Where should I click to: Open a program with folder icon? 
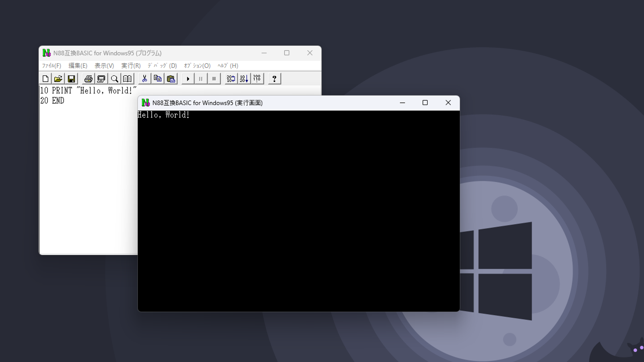click(x=58, y=79)
